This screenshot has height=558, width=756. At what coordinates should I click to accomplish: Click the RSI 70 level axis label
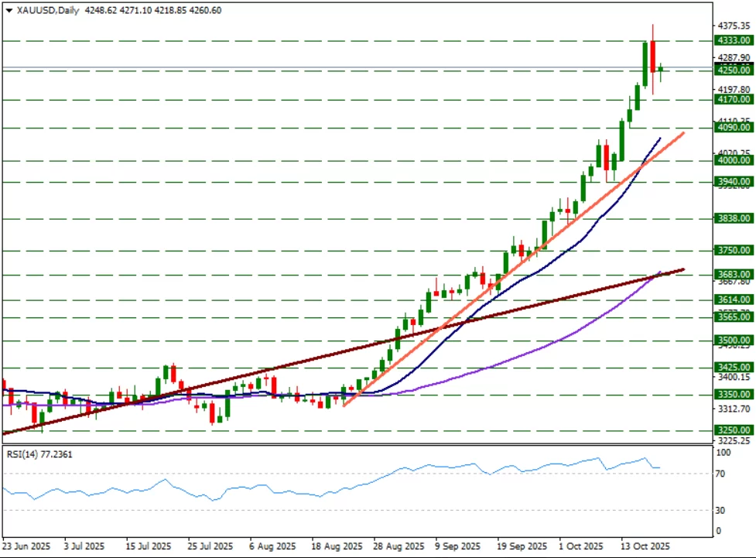(x=720, y=474)
